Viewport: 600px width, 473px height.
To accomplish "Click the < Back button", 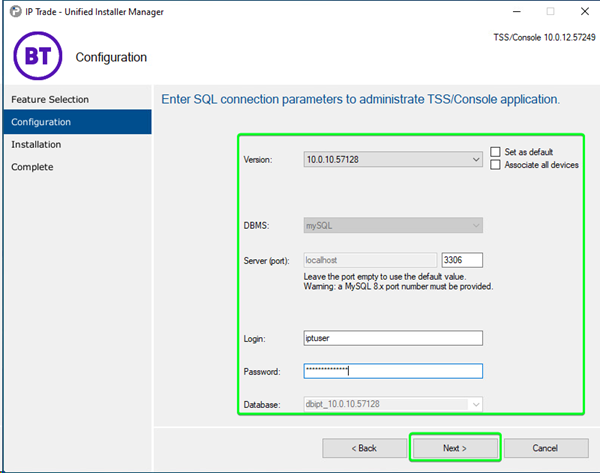I will [364, 448].
